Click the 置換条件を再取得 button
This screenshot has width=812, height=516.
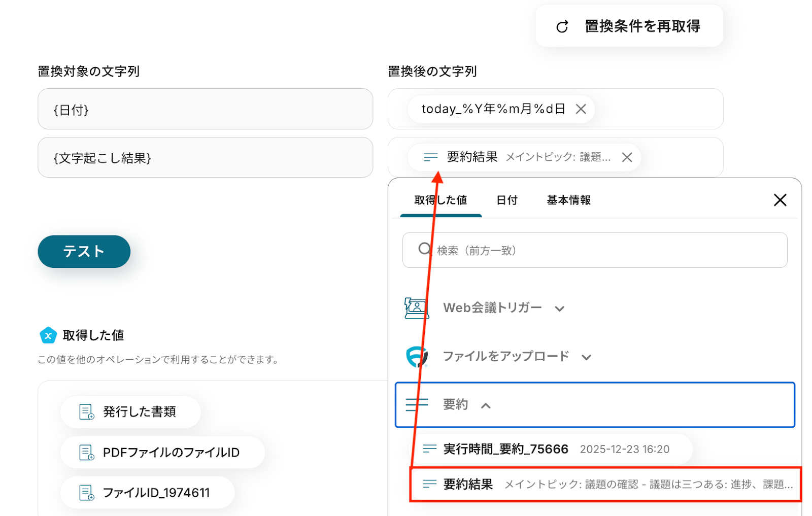(629, 26)
